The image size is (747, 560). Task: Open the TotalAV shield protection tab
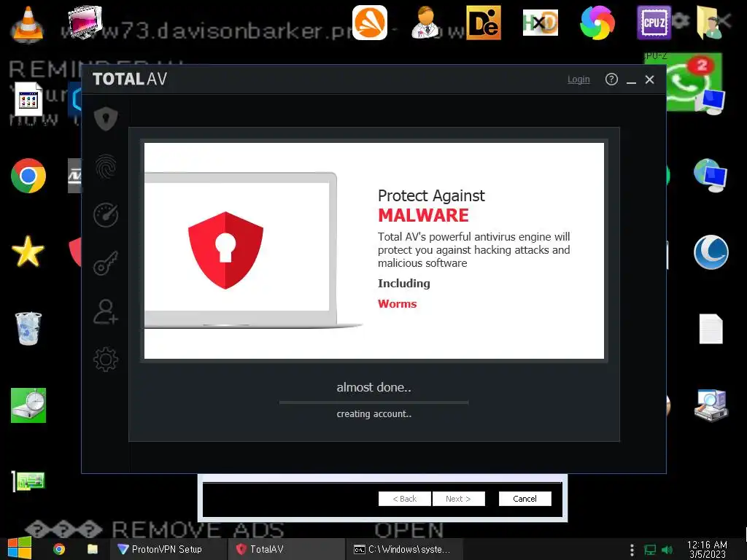(x=106, y=118)
